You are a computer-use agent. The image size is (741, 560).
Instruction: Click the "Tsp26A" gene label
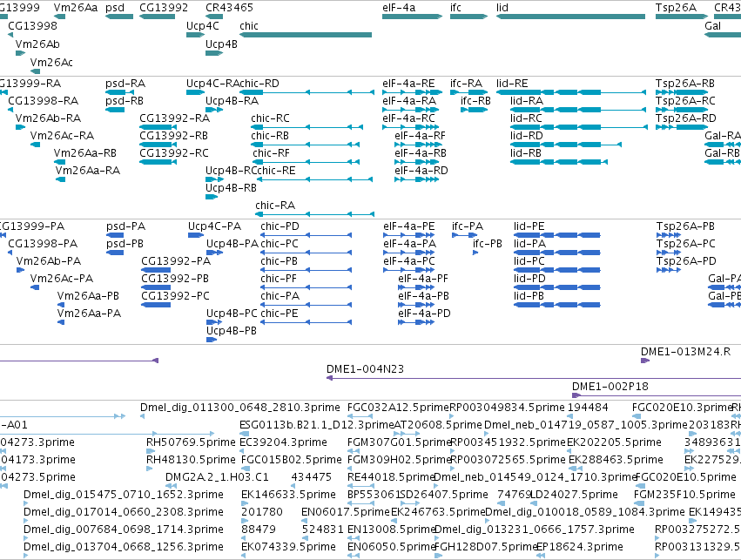pyautogui.click(x=676, y=8)
